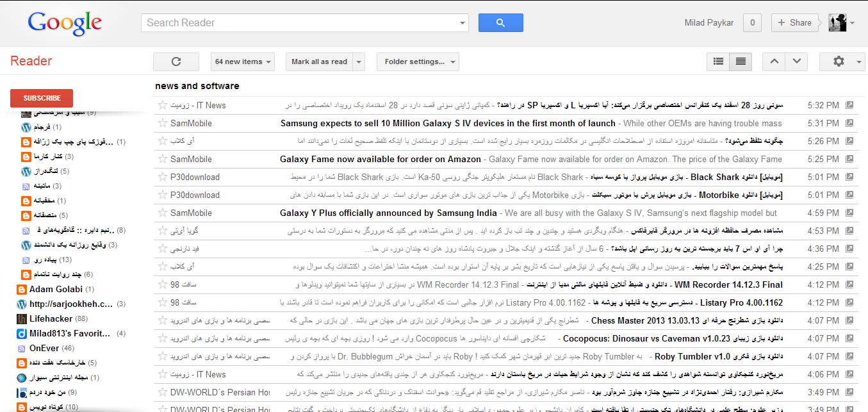Click the notifications count box
Screen dimensions: 868x412
coord(752,22)
